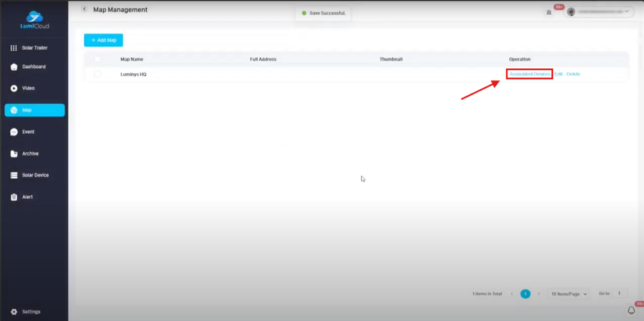
Task: Toggle the select-all checkbox in table header
Action: [97, 59]
